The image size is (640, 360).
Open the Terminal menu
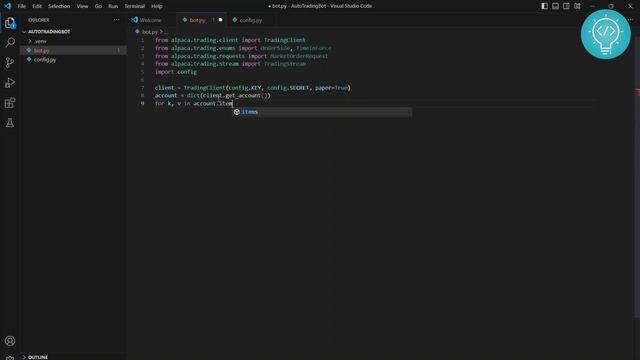pyautogui.click(x=135, y=6)
